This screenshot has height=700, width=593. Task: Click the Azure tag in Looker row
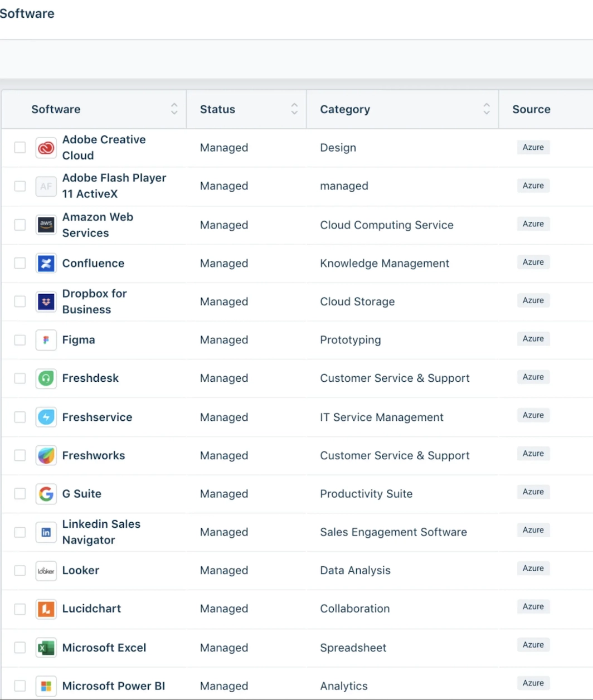[x=533, y=568]
